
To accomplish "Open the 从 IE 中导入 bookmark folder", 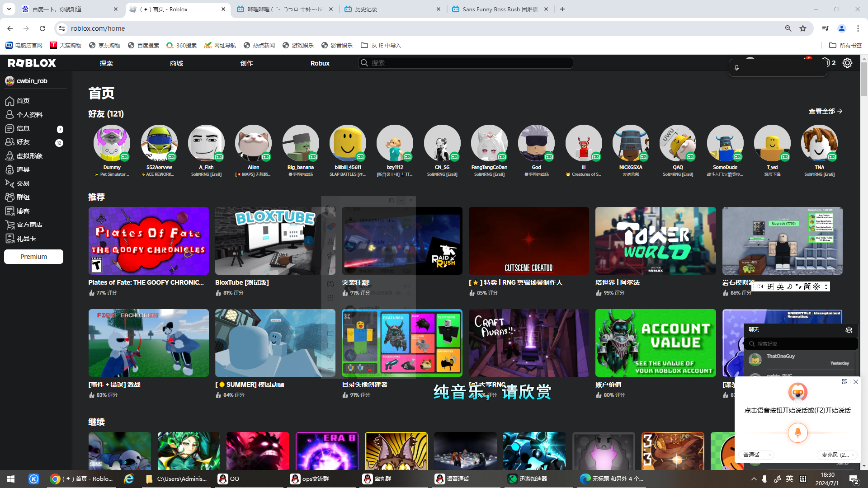I will click(381, 45).
